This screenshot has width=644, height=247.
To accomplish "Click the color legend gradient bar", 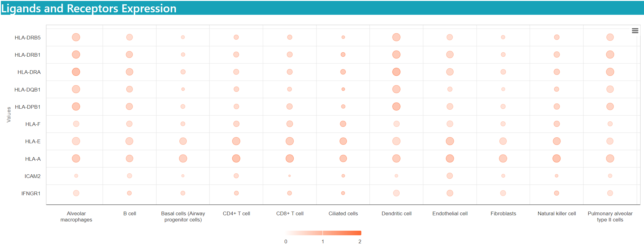I will point(323,233).
